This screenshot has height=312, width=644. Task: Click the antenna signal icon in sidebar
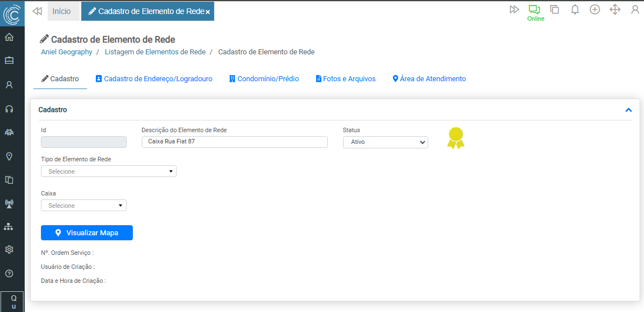tap(9, 203)
